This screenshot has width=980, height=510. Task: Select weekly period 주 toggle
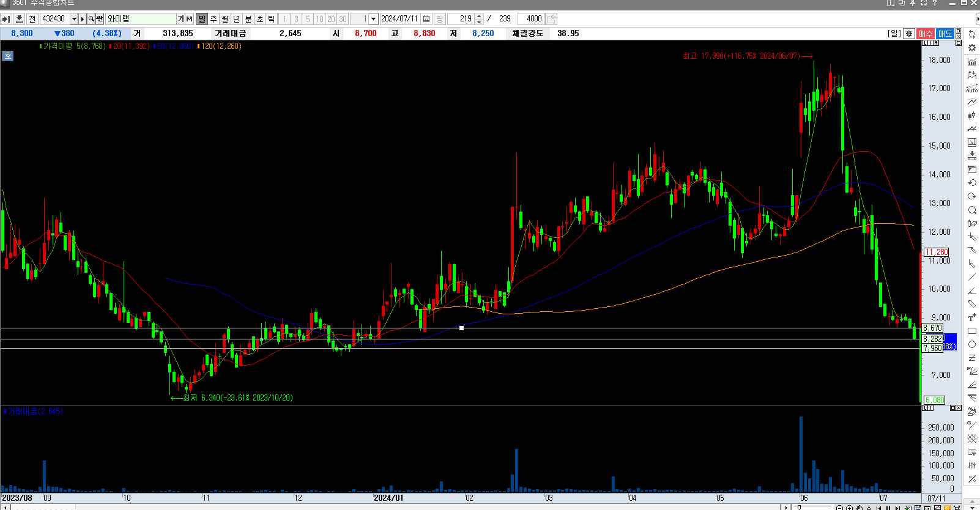(x=213, y=19)
